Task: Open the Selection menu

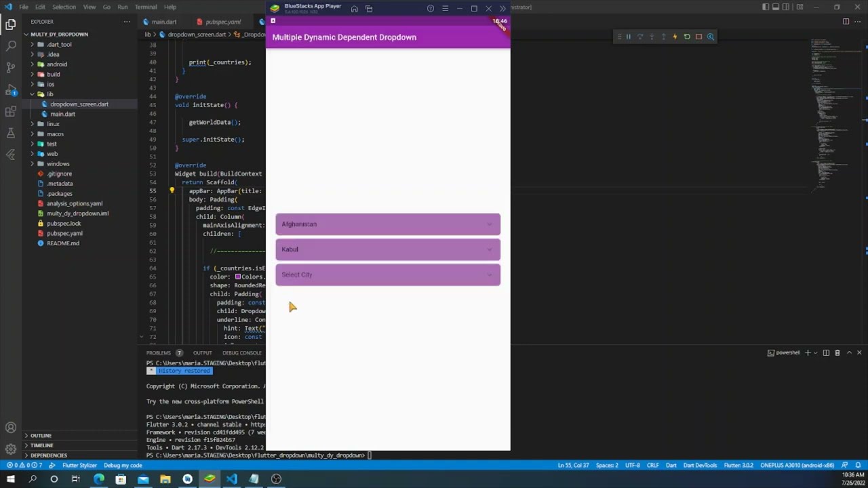Action: pyautogui.click(x=64, y=7)
